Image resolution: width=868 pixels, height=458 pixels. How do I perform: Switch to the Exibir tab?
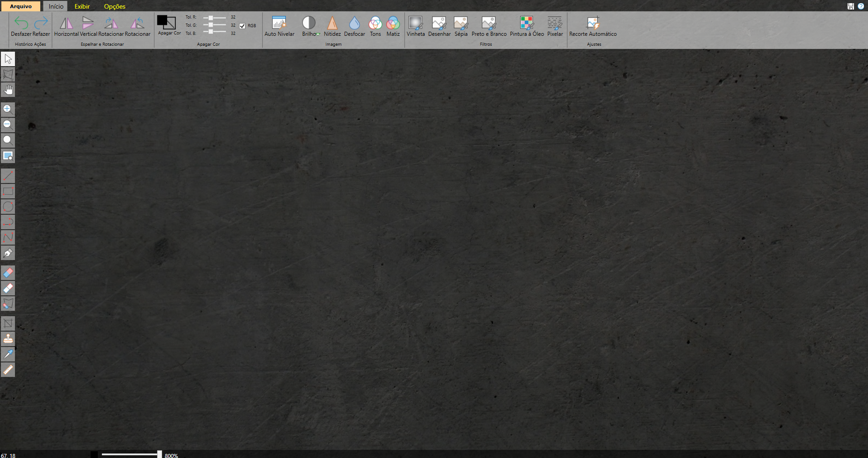coord(82,6)
